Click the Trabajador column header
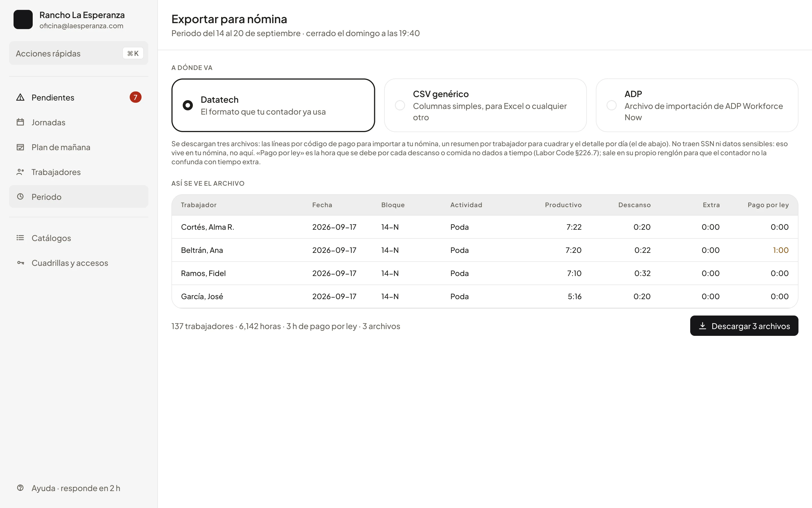 (199, 205)
